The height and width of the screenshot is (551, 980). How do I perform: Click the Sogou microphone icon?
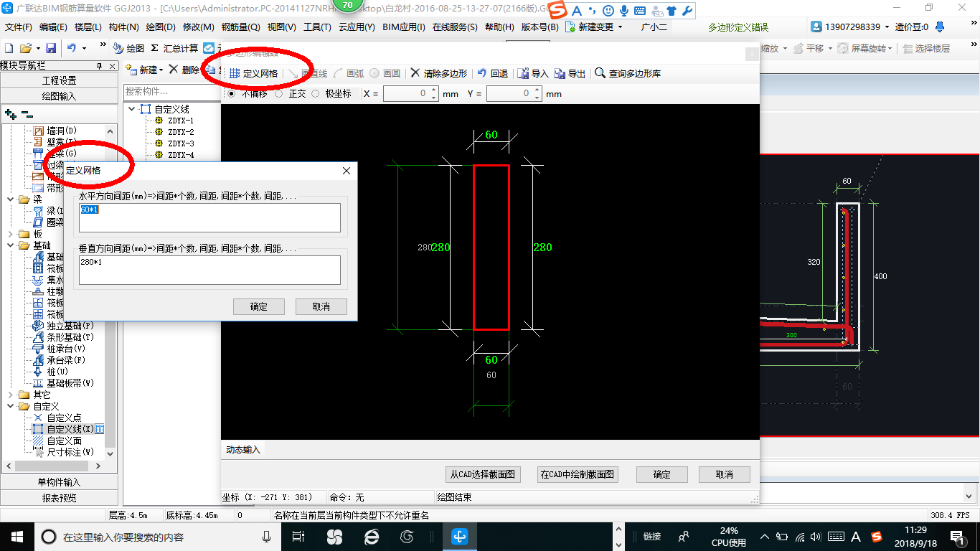tap(623, 11)
